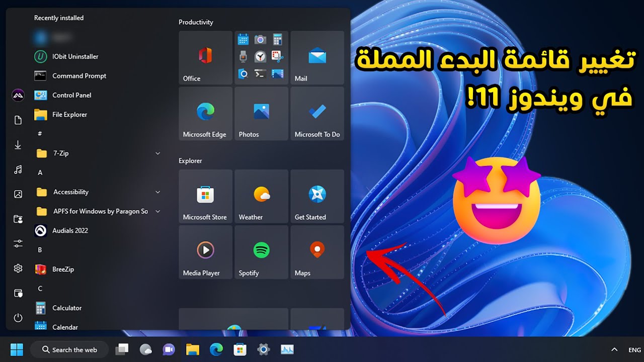Image resolution: width=644 pixels, height=362 pixels.
Task: Open the sliders icon in Start sidebar
Action: [x=18, y=243]
